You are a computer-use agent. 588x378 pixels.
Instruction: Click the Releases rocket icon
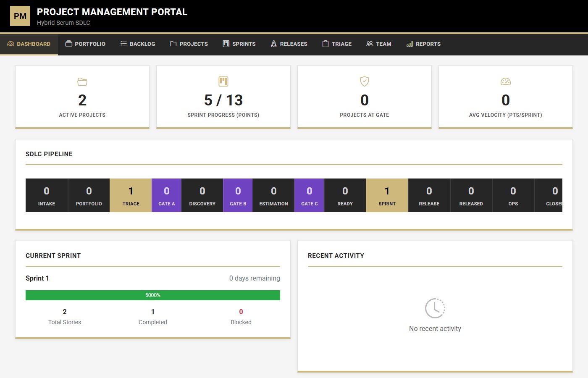coord(274,44)
